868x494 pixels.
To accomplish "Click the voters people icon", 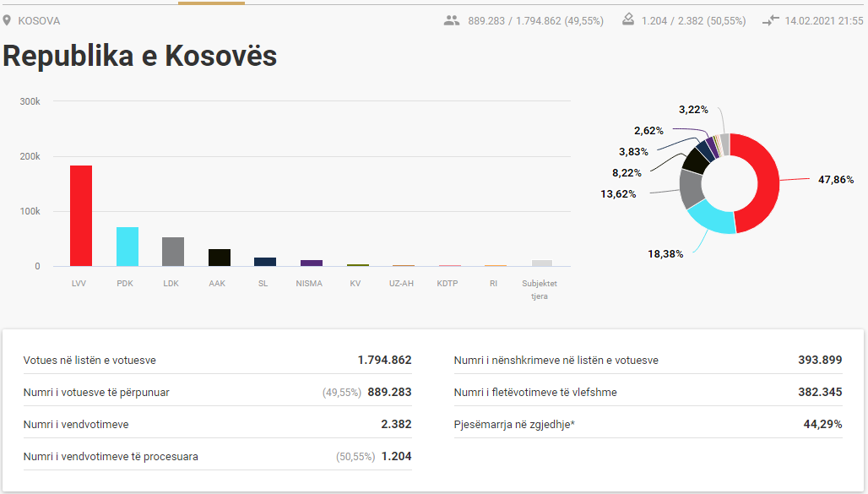I will [x=452, y=20].
